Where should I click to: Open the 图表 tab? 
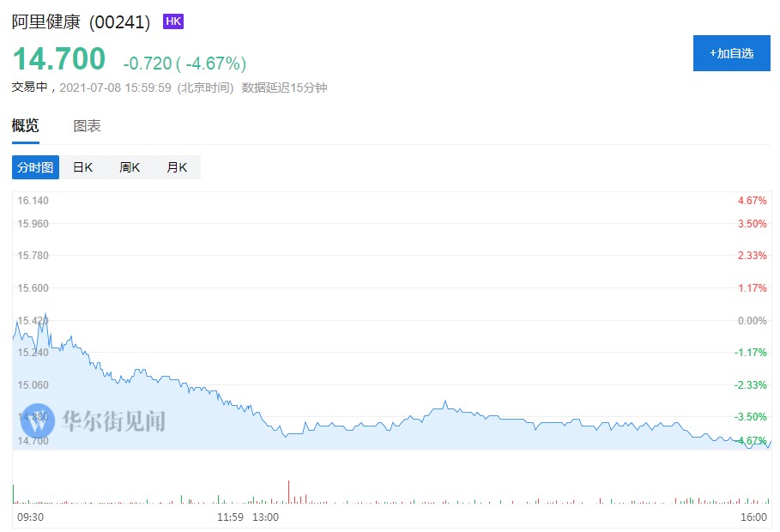(x=88, y=126)
